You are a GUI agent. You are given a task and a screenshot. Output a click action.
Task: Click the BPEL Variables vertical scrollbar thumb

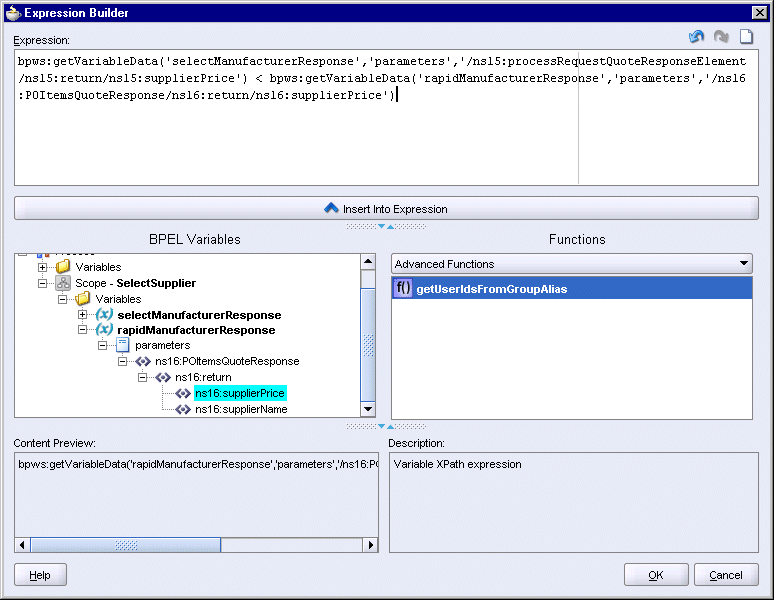coord(368,344)
